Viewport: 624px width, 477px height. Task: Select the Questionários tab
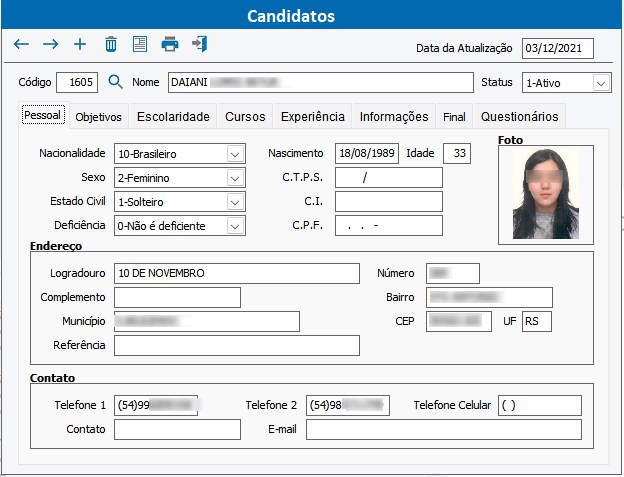point(520,117)
